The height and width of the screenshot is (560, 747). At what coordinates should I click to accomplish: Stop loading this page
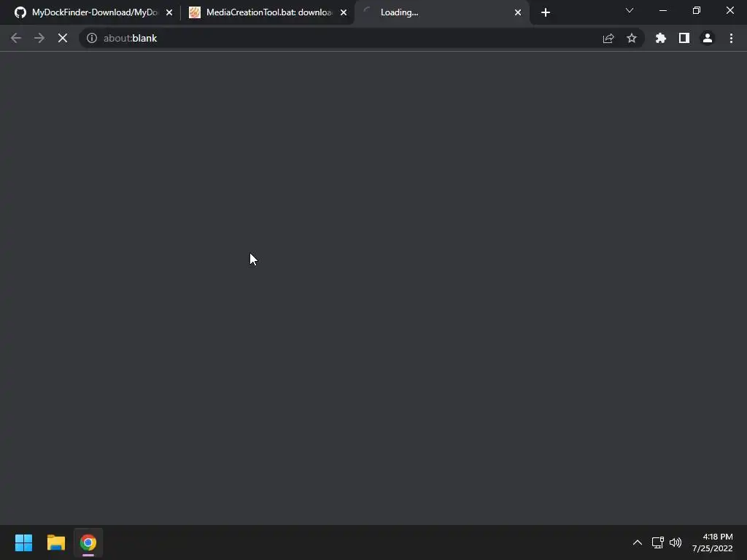(x=63, y=38)
